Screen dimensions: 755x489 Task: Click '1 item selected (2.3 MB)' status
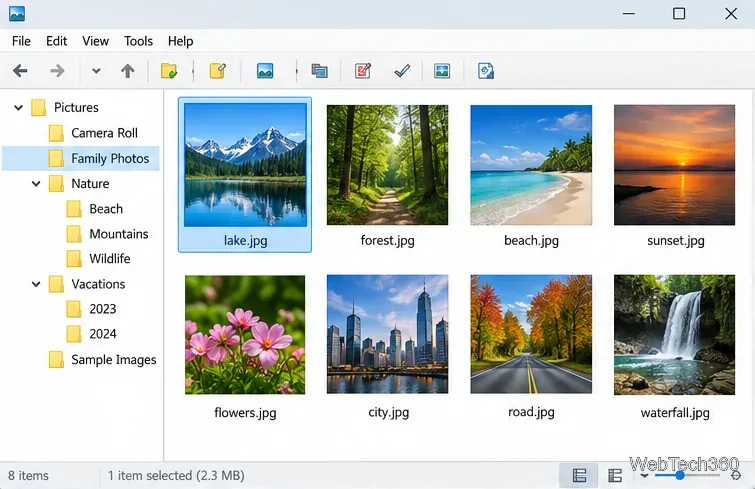pyautogui.click(x=176, y=476)
